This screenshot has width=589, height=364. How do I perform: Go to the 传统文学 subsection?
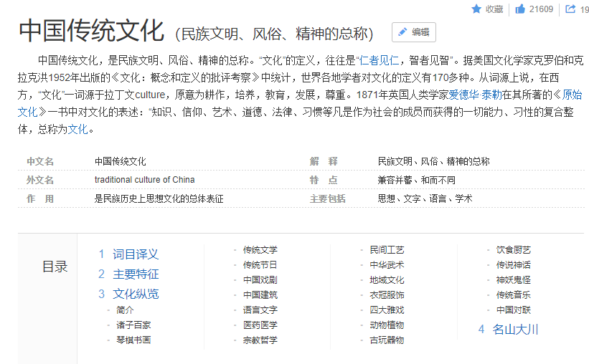pos(260,250)
